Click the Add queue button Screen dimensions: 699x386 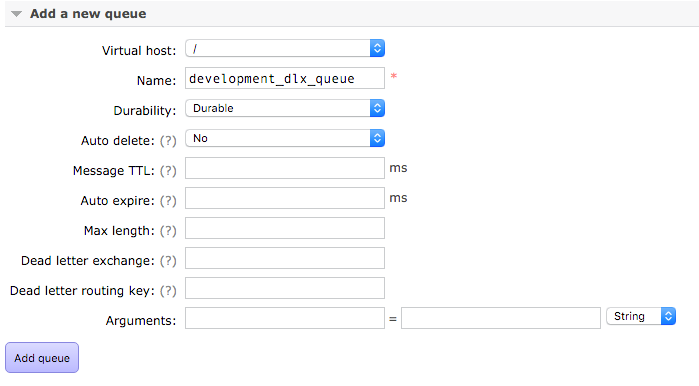coord(42,357)
